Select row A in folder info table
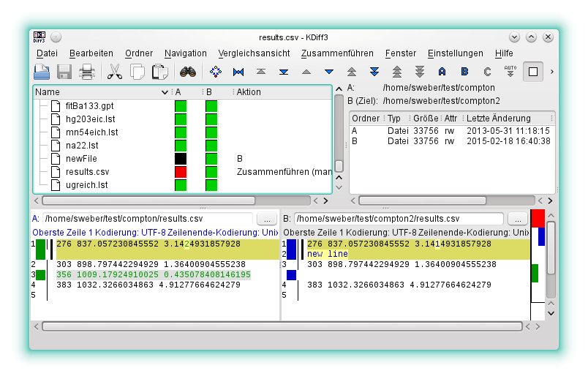This screenshot has width=588, height=379. pos(451,130)
